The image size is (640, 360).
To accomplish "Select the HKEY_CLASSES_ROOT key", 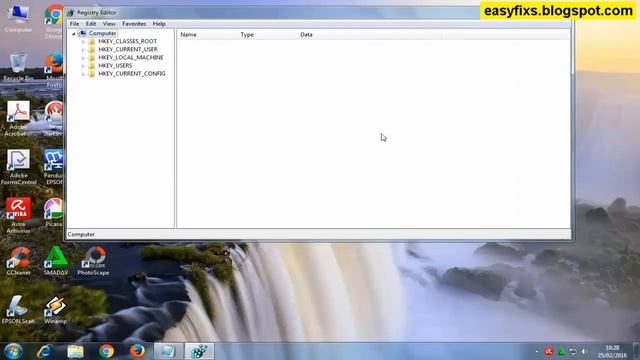I will coord(127,41).
